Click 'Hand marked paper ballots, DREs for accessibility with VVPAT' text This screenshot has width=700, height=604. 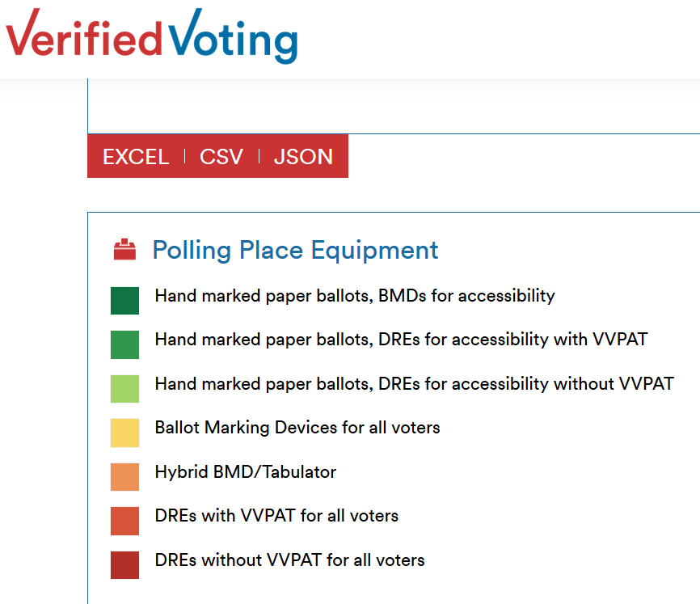401,340
